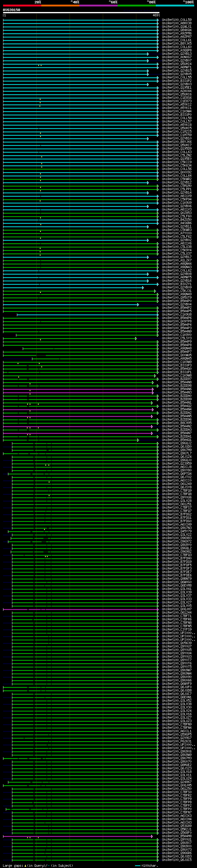Select the UniRef100_C0LL61 label
Image resolution: width=197 pixels, height=868 pixels.
tap(177, 40)
